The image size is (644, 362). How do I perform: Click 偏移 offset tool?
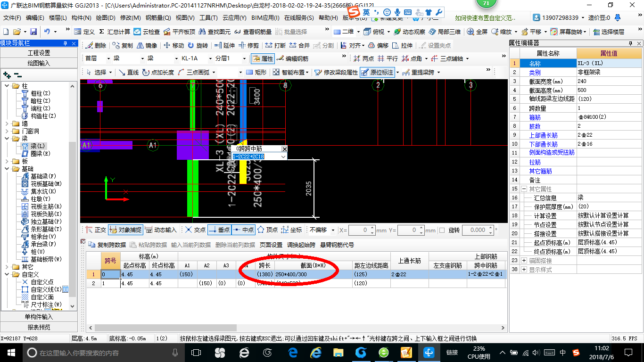(378, 46)
